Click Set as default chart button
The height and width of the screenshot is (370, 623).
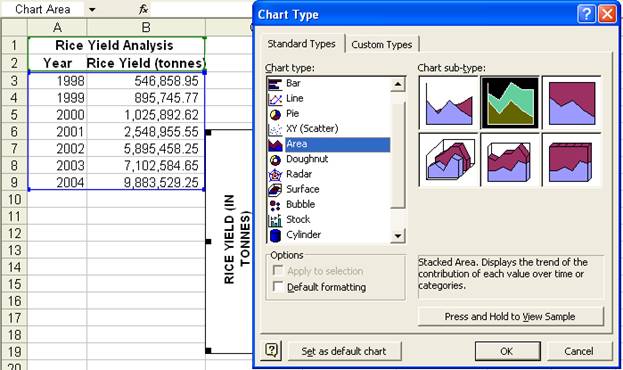[344, 351]
